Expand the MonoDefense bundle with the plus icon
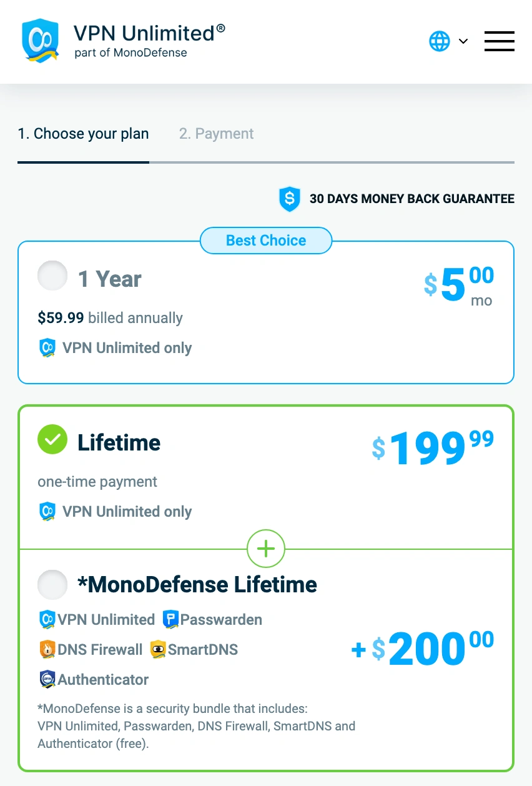This screenshot has width=532, height=786. click(266, 549)
